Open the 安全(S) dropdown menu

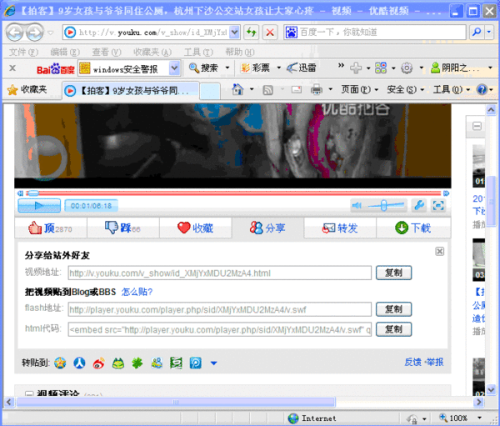tap(405, 90)
